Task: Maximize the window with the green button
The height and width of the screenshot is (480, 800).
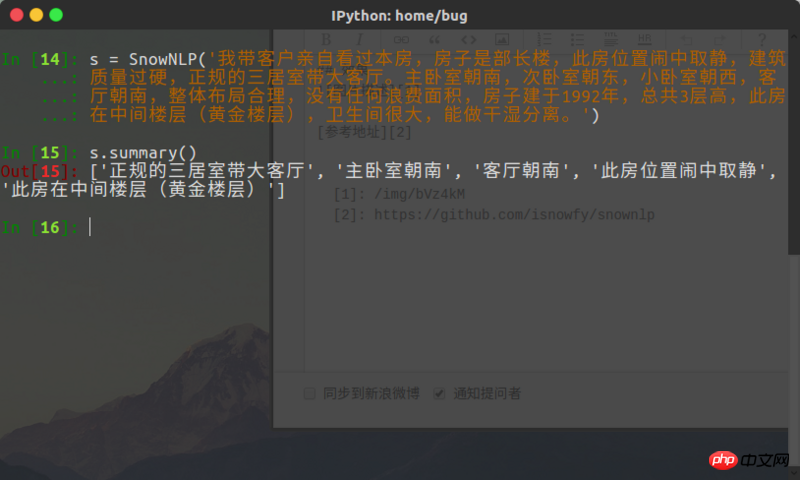Action: pos(56,15)
